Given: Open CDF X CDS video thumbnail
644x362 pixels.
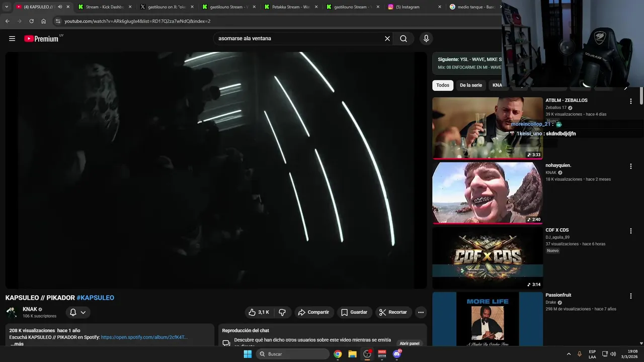Looking at the screenshot, I should pos(488,257).
